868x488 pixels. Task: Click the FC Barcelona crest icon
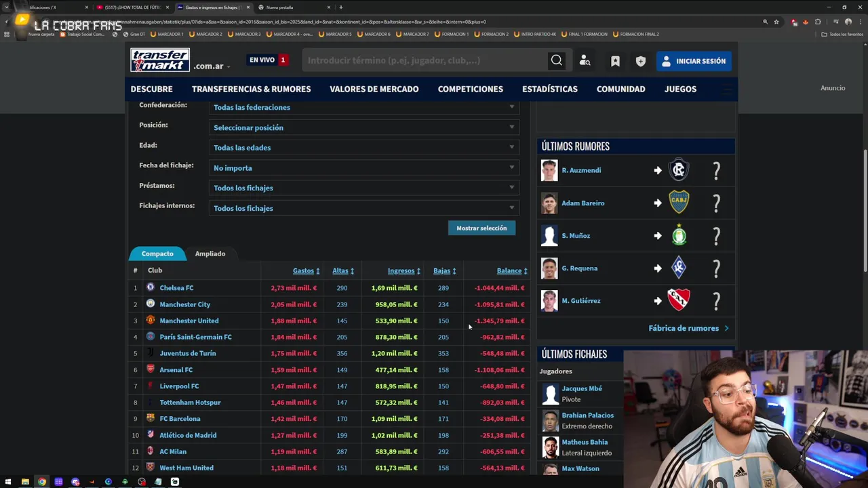(x=151, y=418)
